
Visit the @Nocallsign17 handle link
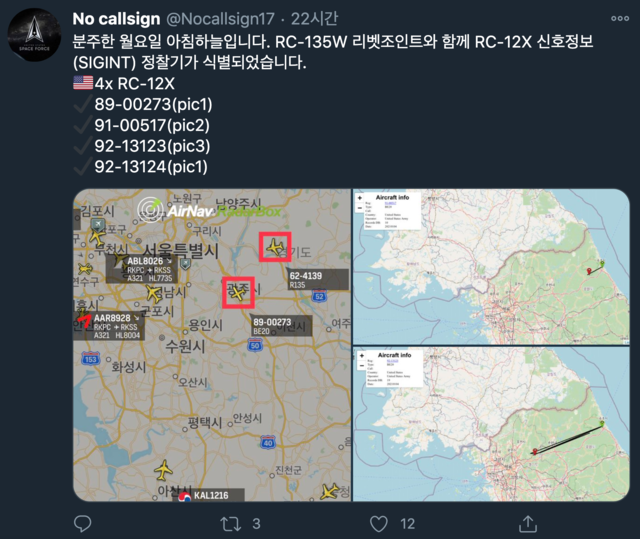pos(220,19)
